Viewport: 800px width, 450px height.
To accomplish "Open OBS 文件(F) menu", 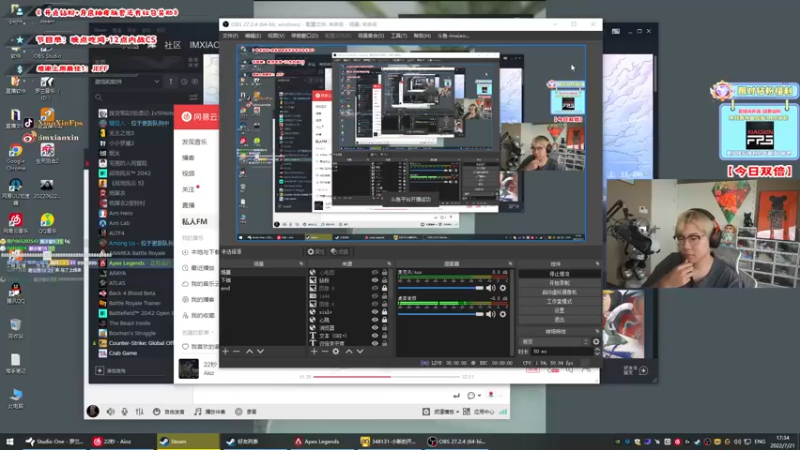I will click(230, 36).
